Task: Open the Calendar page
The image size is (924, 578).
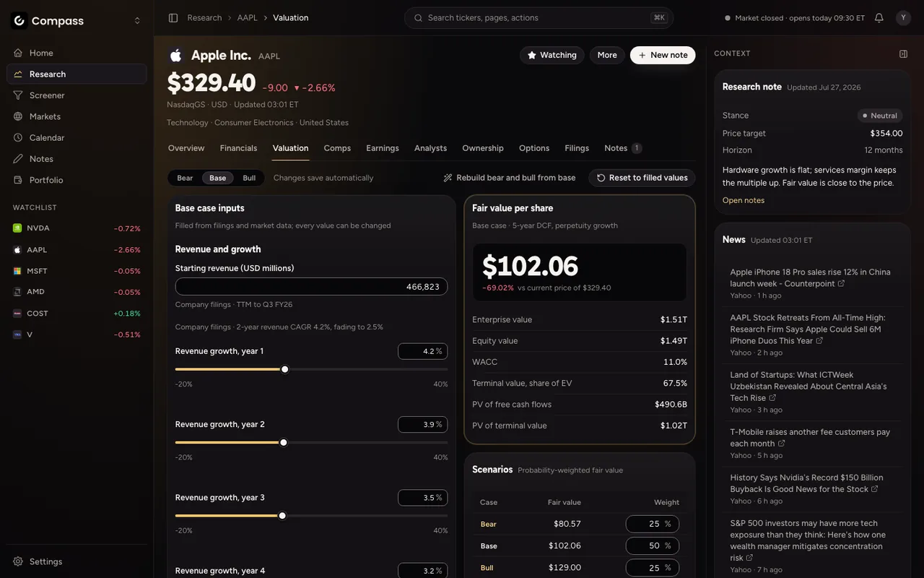Action: click(77, 137)
